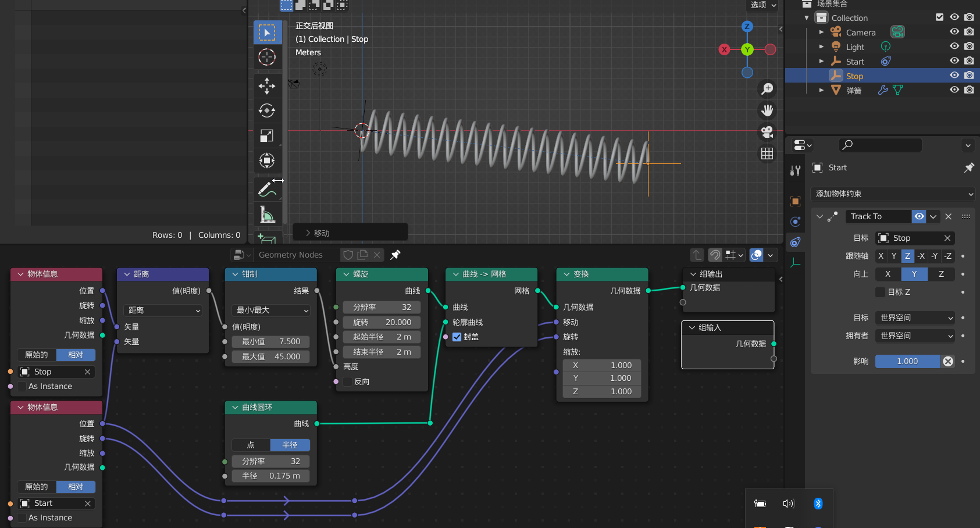Viewport: 980px width, 528px height.
Task: Select the Select Box tool
Action: pos(267,33)
